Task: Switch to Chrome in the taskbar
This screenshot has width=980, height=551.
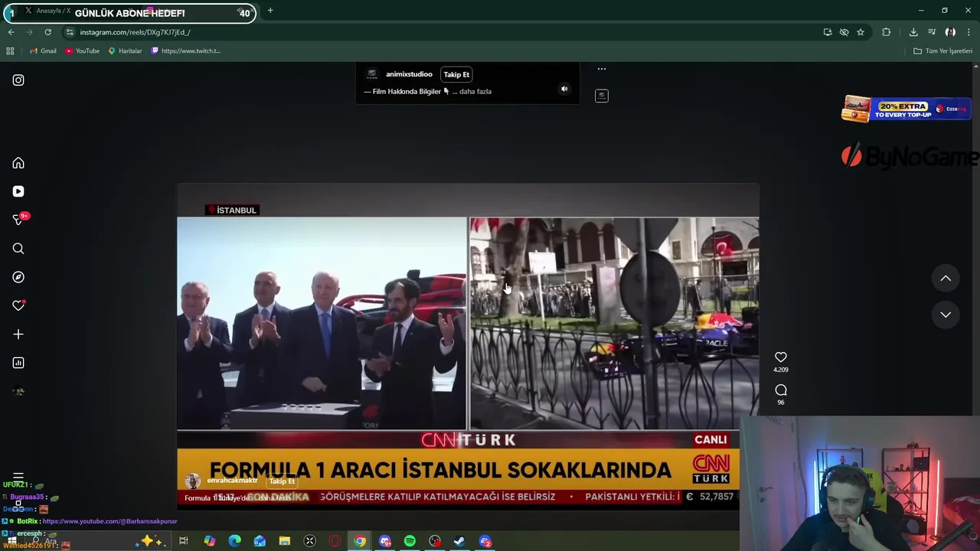Action: click(x=360, y=542)
